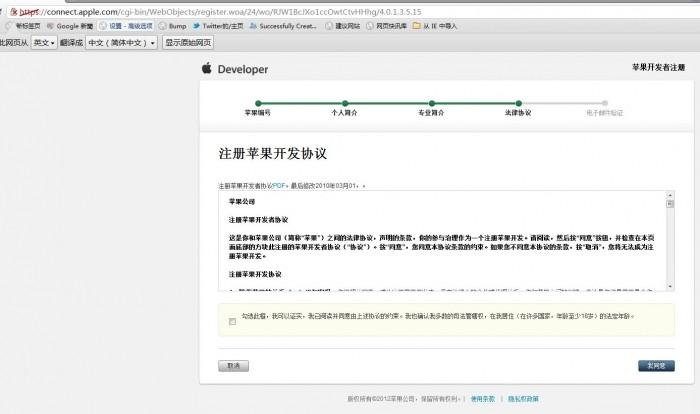
Task: Select the 个人简介 step dot
Action: pyautogui.click(x=345, y=103)
